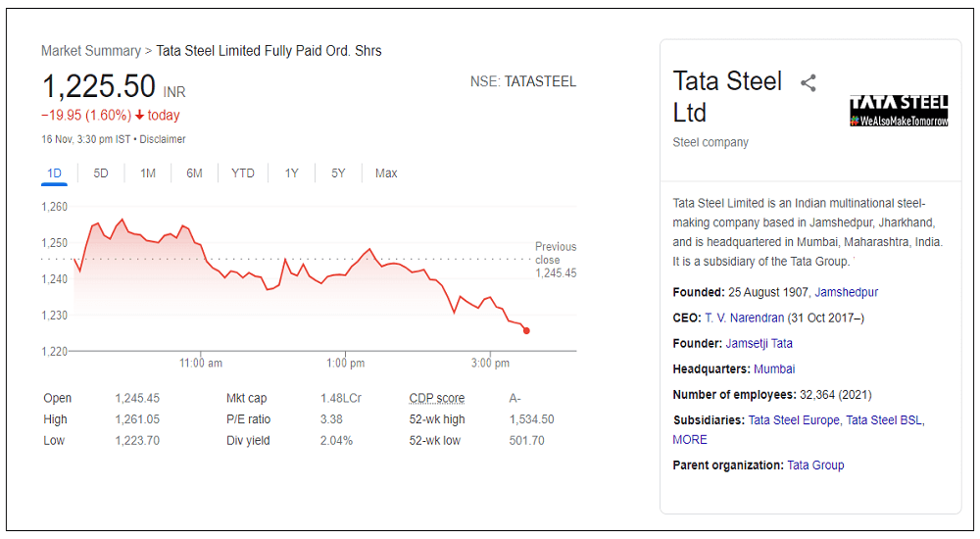This screenshot has height=539, width=980.
Task: Click the Previous close 1,245.45 label
Action: 556,260
